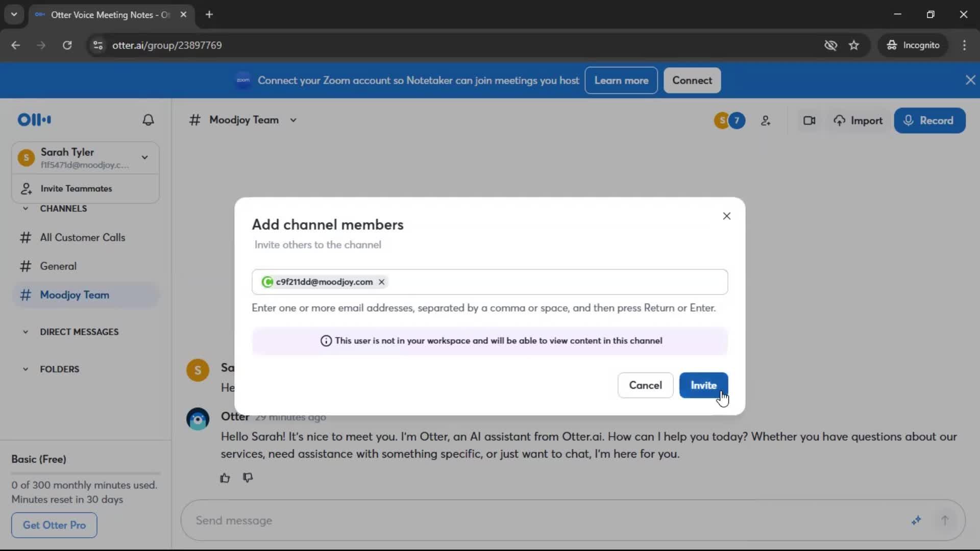Click the address bar URL otter.ai/group/23897769
This screenshot has width=980, height=551.
tap(167, 45)
